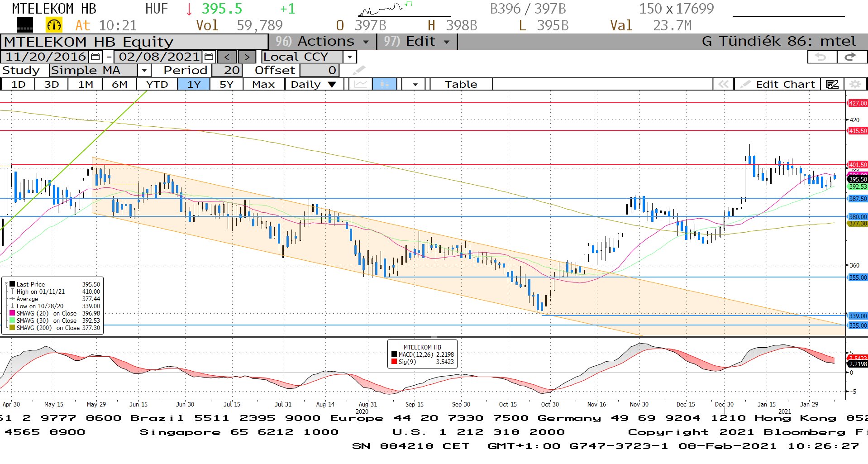Image resolution: width=868 pixels, height=464 pixels.
Task: Click the 415.50 red price level label
Action: pos(857,131)
